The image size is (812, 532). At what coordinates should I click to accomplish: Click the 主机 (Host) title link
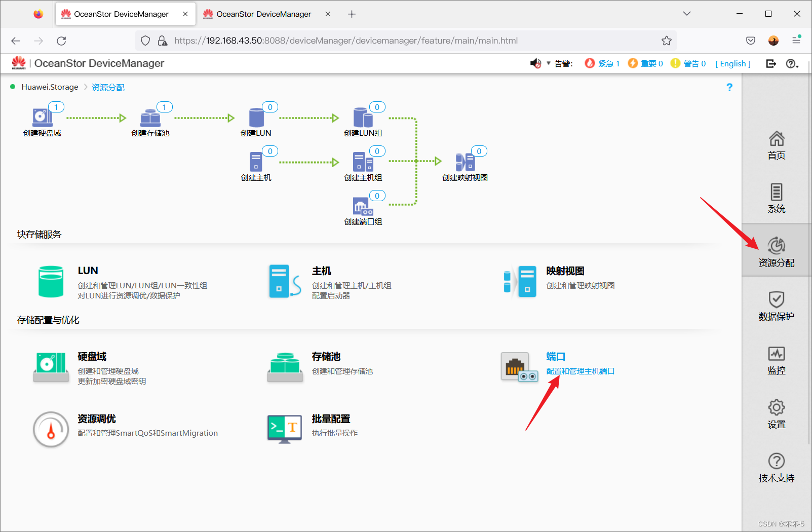tap(322, 271)
